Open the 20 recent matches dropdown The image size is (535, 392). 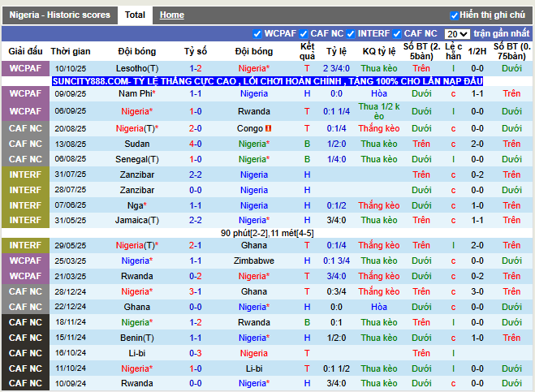coord(457,34)
